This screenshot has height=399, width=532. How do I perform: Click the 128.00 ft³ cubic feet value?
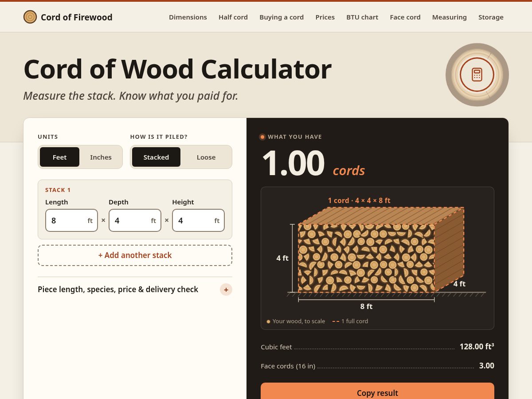pos(477,347)
